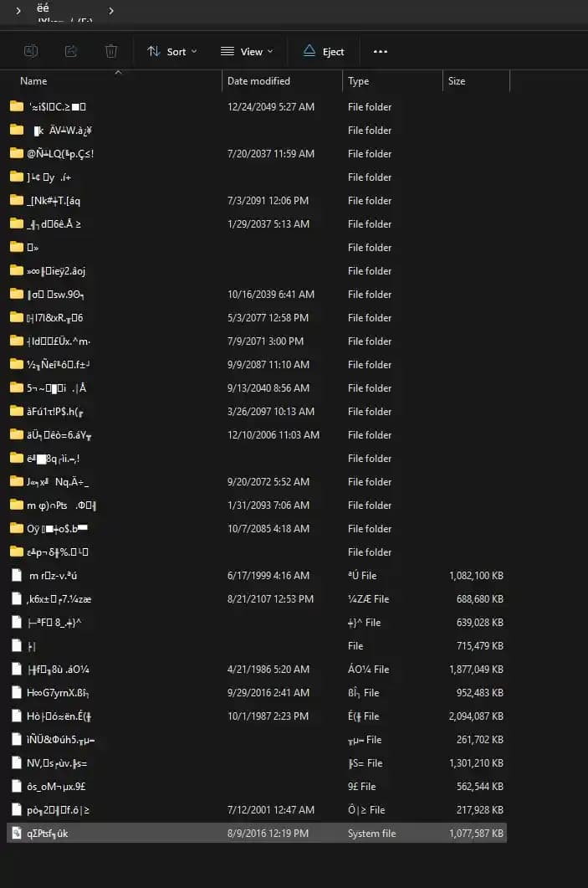588x888 pixels.
Task: Expand the breadcrumb chevron after the drive name
Action: [x=111, y=11]
